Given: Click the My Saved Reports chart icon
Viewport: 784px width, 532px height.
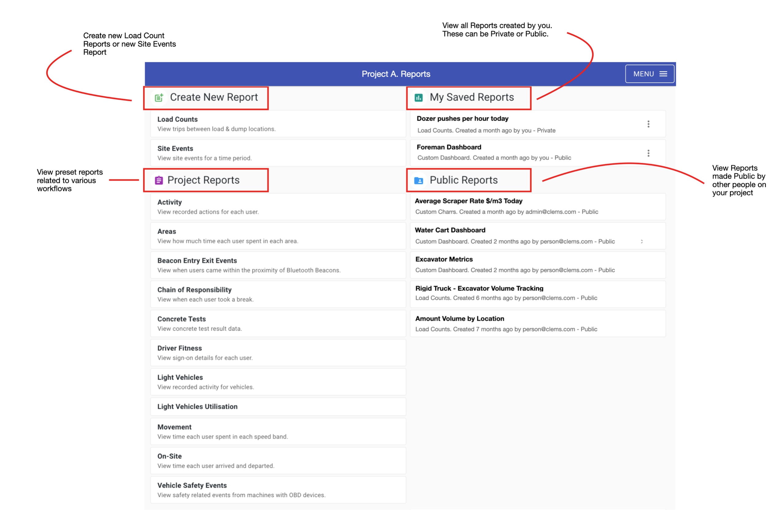Looking at the screenshot, I should click(419, 97).
